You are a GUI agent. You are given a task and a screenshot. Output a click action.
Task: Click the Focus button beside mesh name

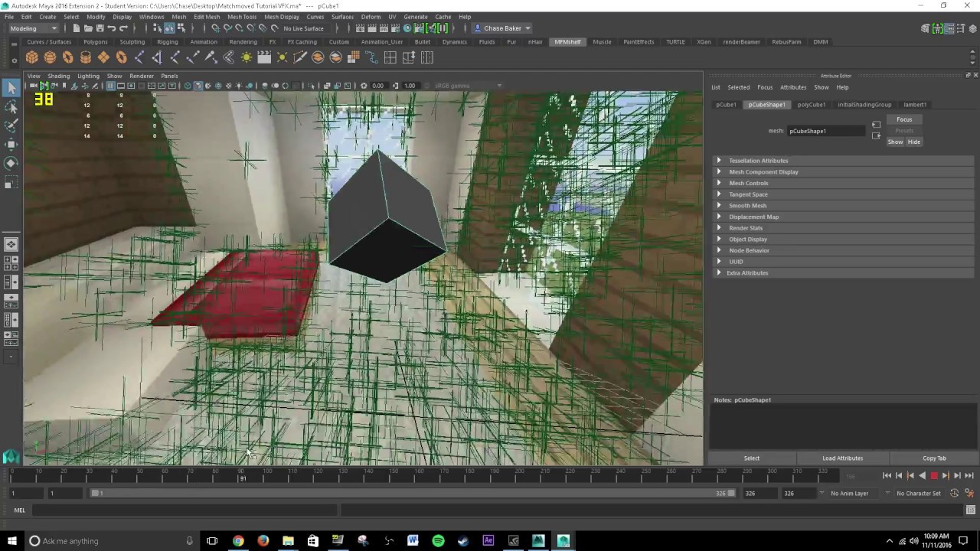tap(904, 119)
